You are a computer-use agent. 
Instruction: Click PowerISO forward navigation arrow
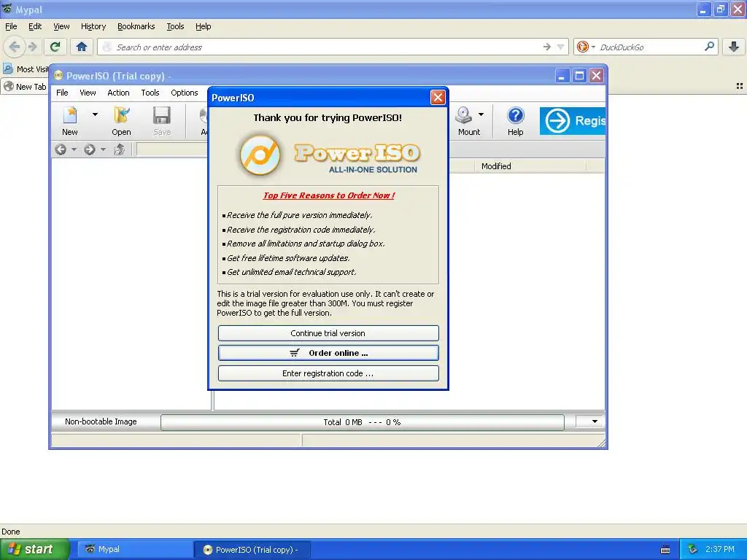click(x=90, y=149)
